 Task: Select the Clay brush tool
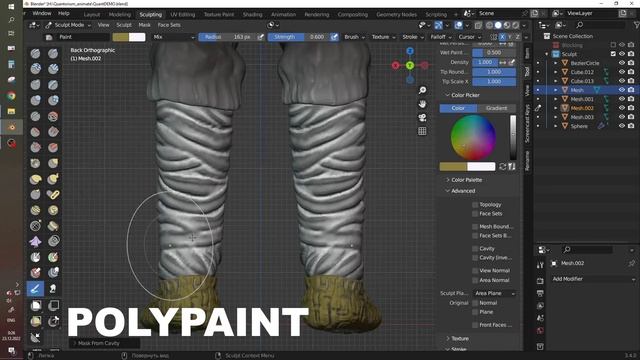[36, 69]
